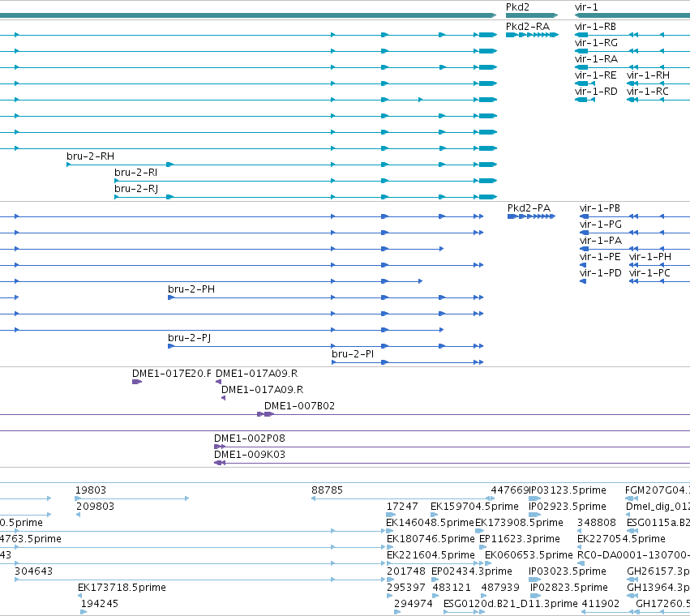Click the IP02823.5prime EST label

[x=569, y=588]
